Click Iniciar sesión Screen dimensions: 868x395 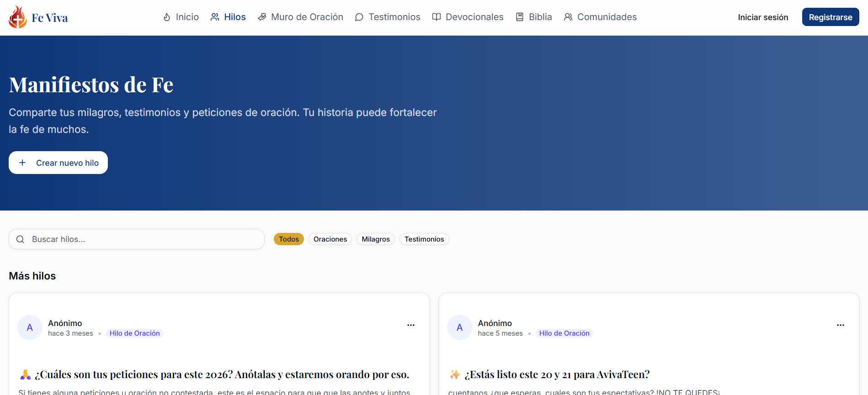763,17
